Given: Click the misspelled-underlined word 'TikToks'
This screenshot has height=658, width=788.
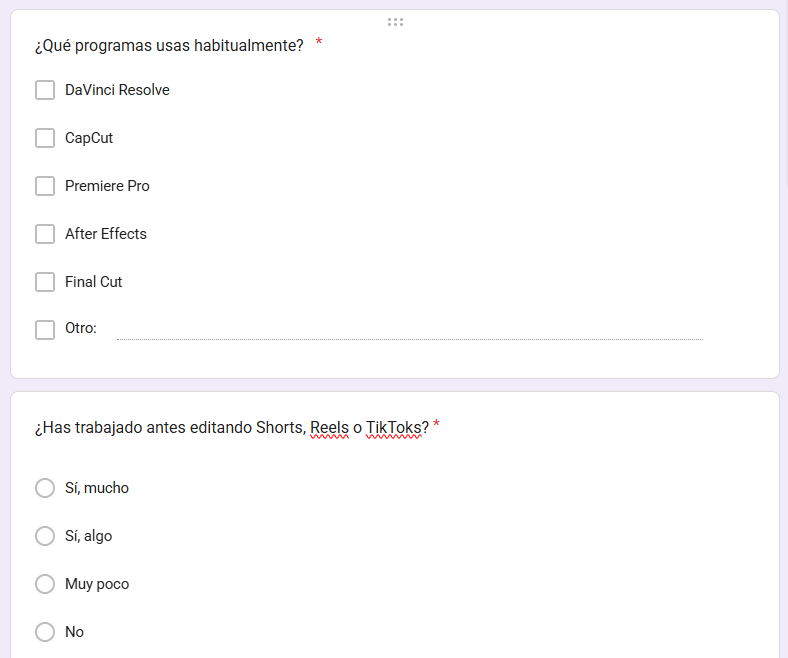Looking at the screenshot, I should pos(393,428).
